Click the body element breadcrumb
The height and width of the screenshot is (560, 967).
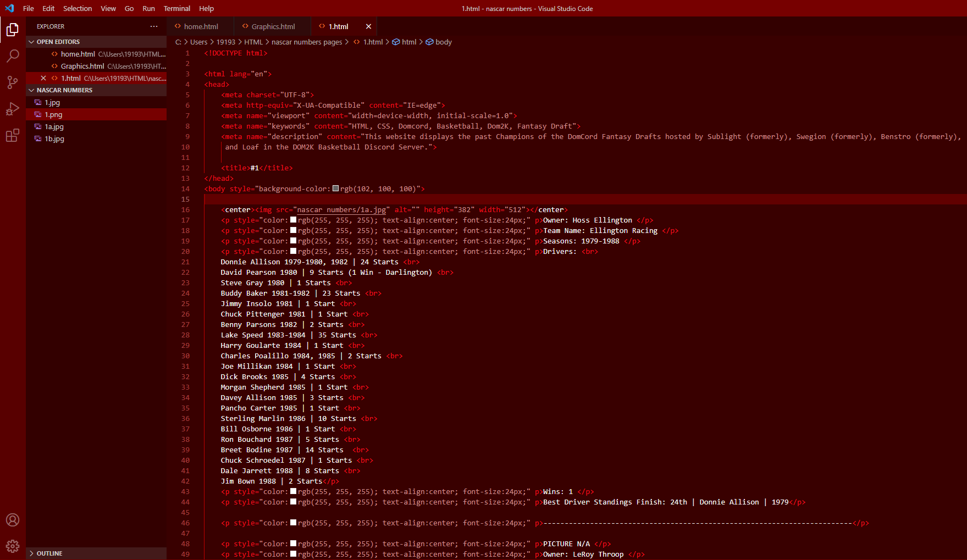click(x=439, y=42)
